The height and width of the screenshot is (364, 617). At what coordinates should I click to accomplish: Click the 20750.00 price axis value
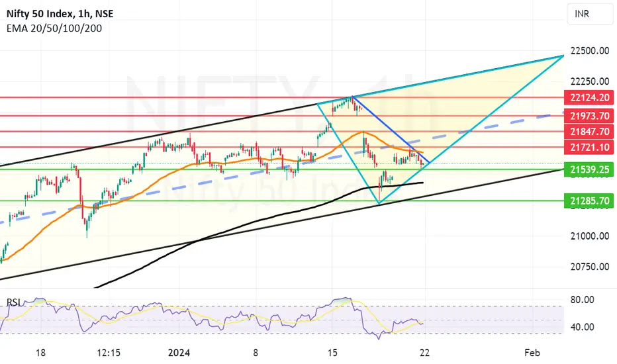pyautogui.click(x=589, y=267)
